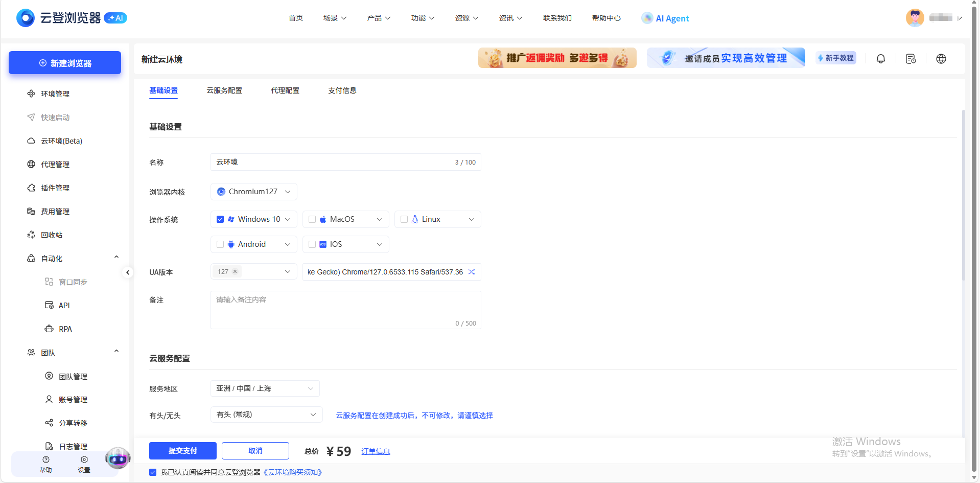Image resolution: width=980 pixels, height=483 pixels.
Task: Open the 订单信息 order info link
Action: [376, 451]
